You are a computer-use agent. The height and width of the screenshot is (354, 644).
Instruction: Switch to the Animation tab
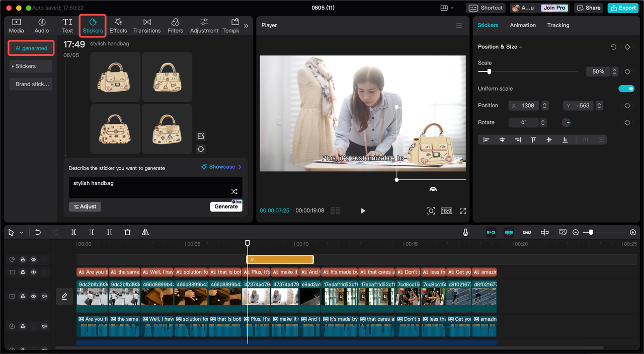tap(523, 25)
